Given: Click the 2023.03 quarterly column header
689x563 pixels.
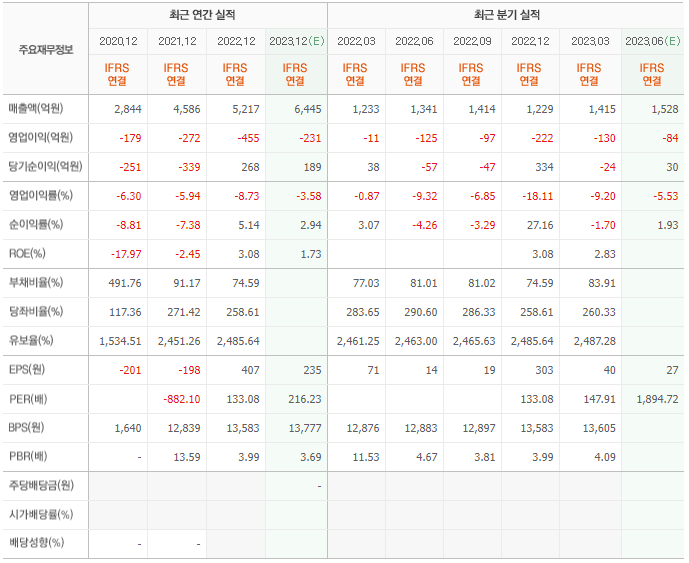Looking at the screenshot, I should [x=590, y=41].
